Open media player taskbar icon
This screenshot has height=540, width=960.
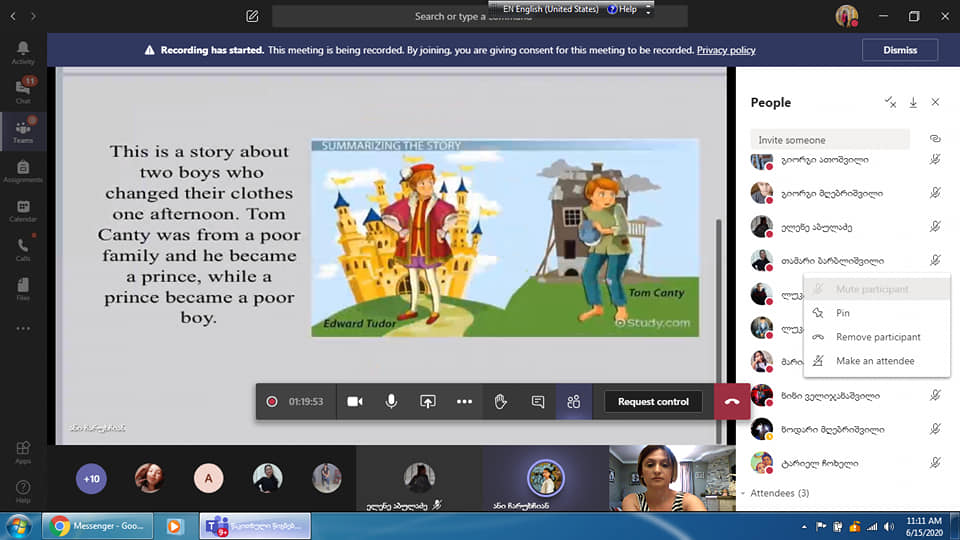[174, 526]
